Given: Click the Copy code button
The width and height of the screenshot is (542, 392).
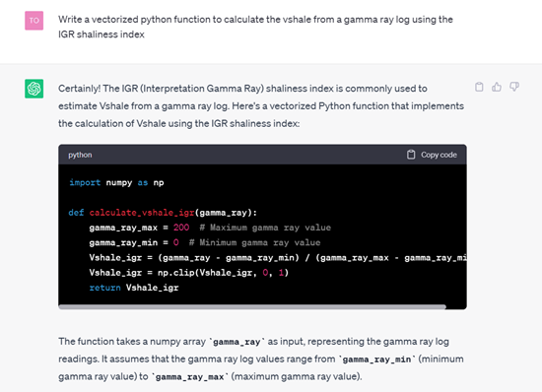Looking at the screenshot, I should click(432, 155).
